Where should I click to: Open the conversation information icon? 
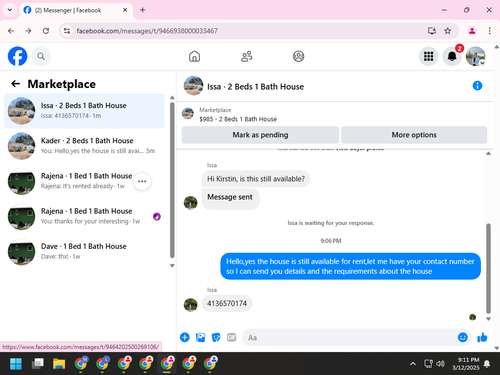coord(477,86)
